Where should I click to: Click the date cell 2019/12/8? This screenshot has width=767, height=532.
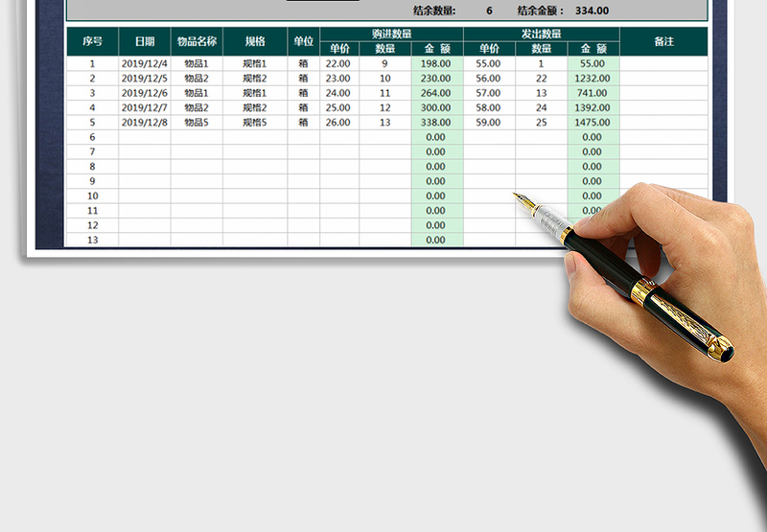(x=145, y=123)
